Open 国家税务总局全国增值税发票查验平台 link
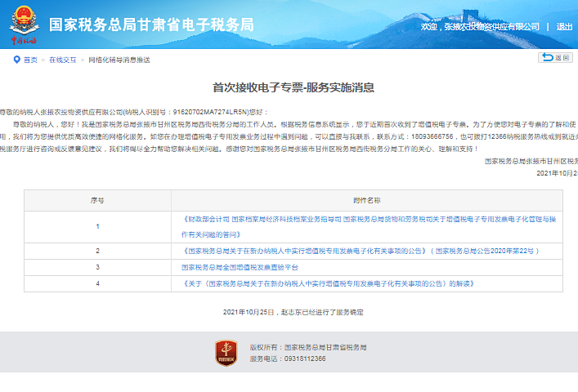The width and height of the screenshot is (578, 392). 240,267
